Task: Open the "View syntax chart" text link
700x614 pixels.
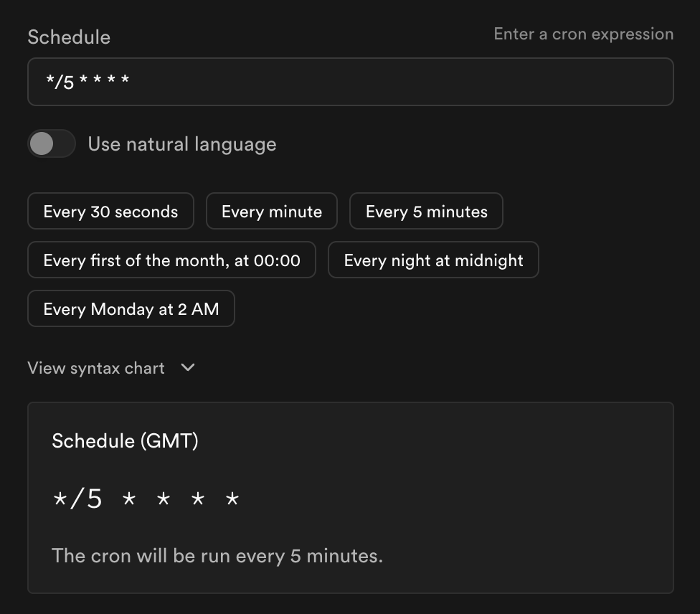Action: tap(96, 368)
